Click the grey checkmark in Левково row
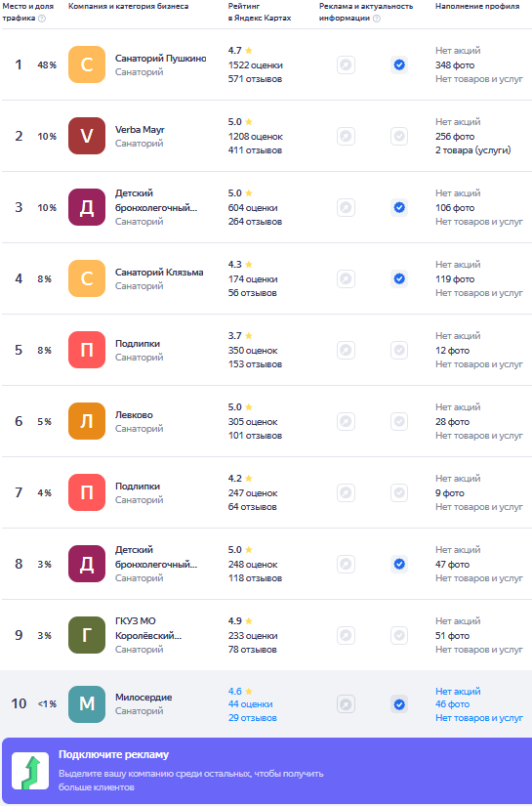The width and height of the screenshot is (532, 806). pyautogui.click(x=399, y=421)
